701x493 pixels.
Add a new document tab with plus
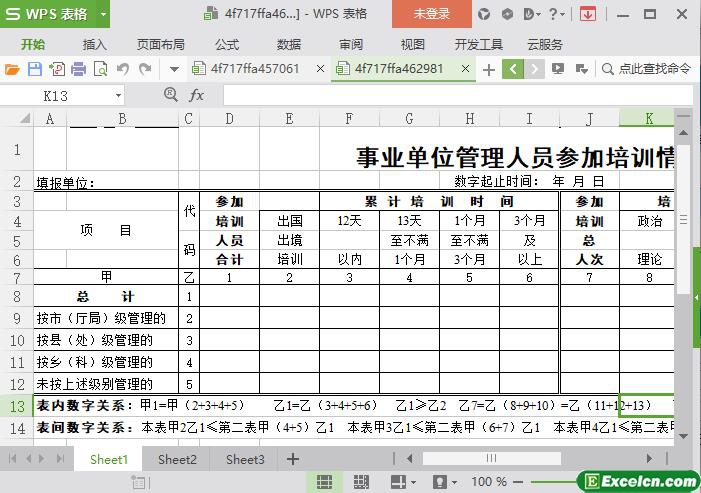489,70
